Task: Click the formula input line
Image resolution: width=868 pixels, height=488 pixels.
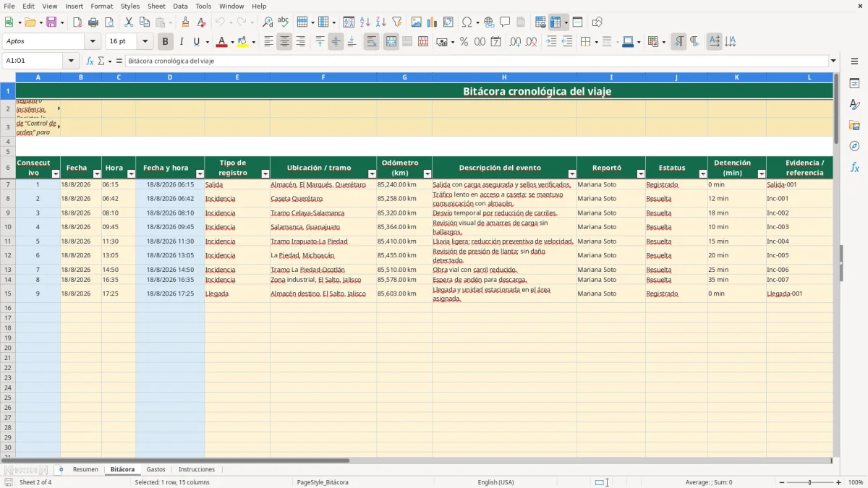Action: tap(476, 61)
